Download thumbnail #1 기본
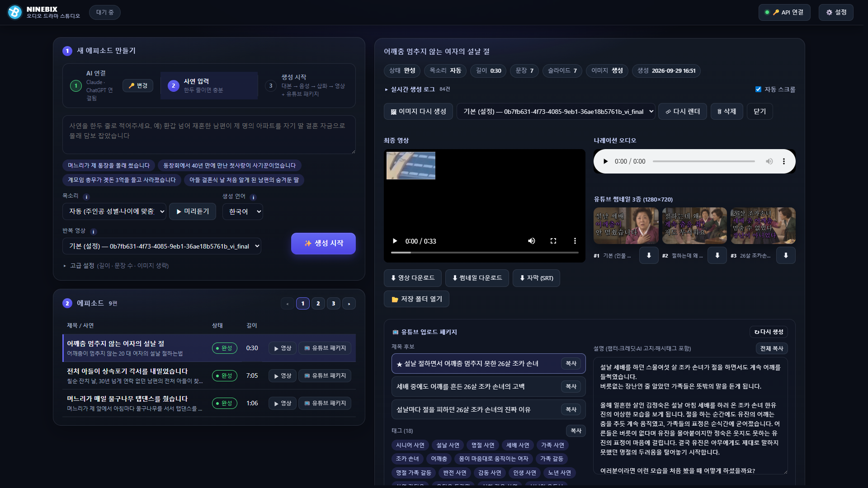This screenshot has height=488, width=868. [649, 255]
